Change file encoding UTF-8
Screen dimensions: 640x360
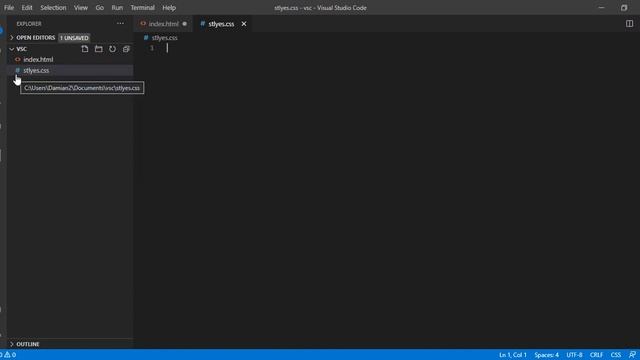(x=574, y=355)
